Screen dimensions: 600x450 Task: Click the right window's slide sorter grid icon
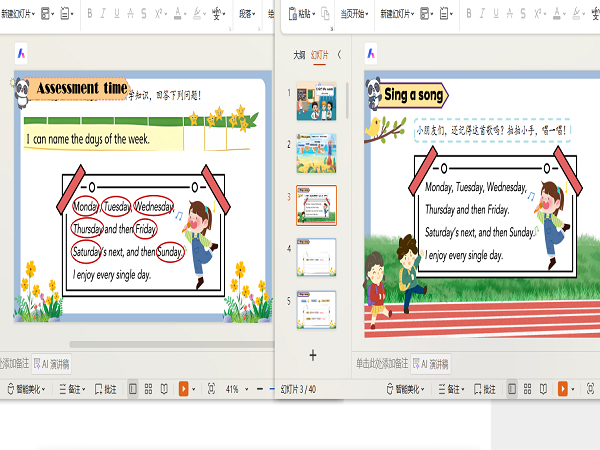coord(529,388)
